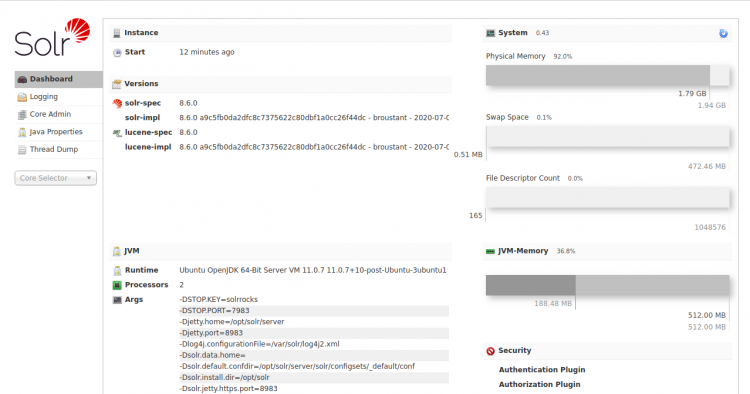
Task: Click the lucene-spec version 8.6.0
Action: (188, 132)
